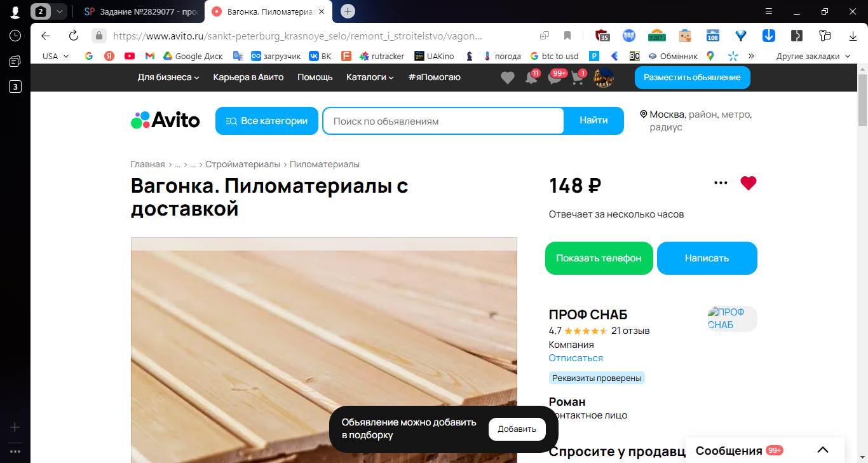This screenshot has width=868, height=463.
Task: Open Карьера в Авито
Action: [x=248, y=77]
